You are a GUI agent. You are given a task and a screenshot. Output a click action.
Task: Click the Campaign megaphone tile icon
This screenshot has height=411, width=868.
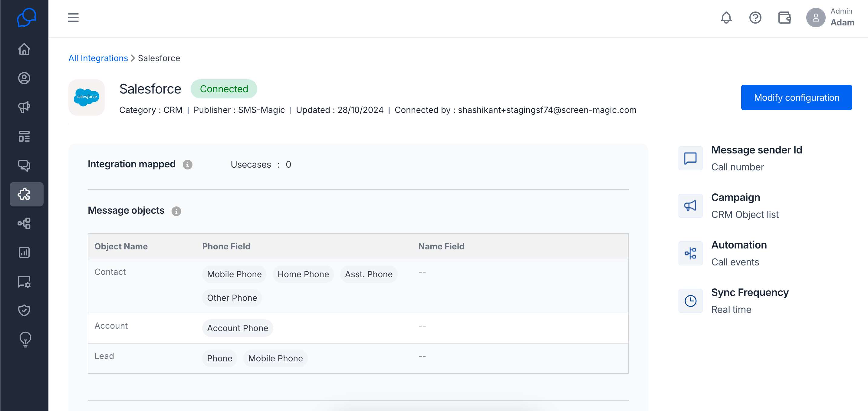click(690, 205)
